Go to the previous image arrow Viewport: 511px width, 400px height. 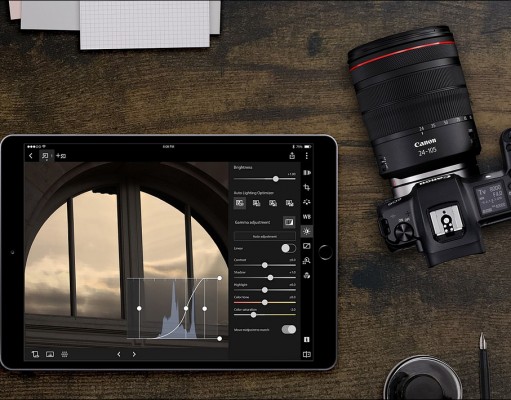(x=119, y=354)
